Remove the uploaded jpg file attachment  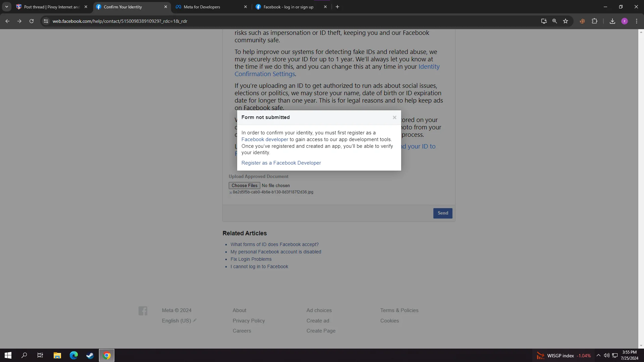click(x=230, y=192)
